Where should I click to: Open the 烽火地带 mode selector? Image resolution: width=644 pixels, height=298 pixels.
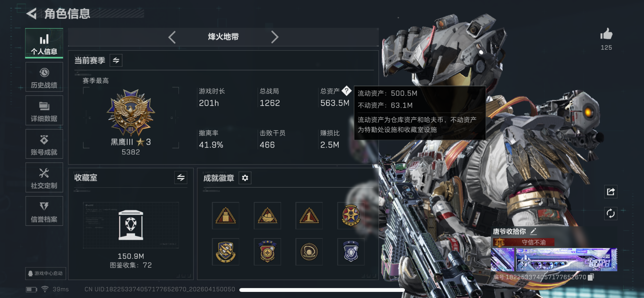pyautogui.click(x=223, y=37)
